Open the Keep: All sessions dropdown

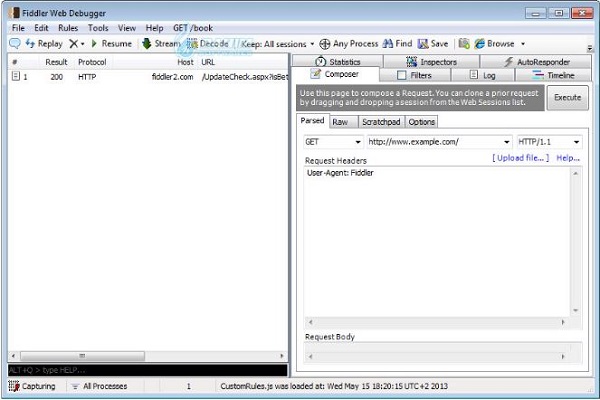277,44
